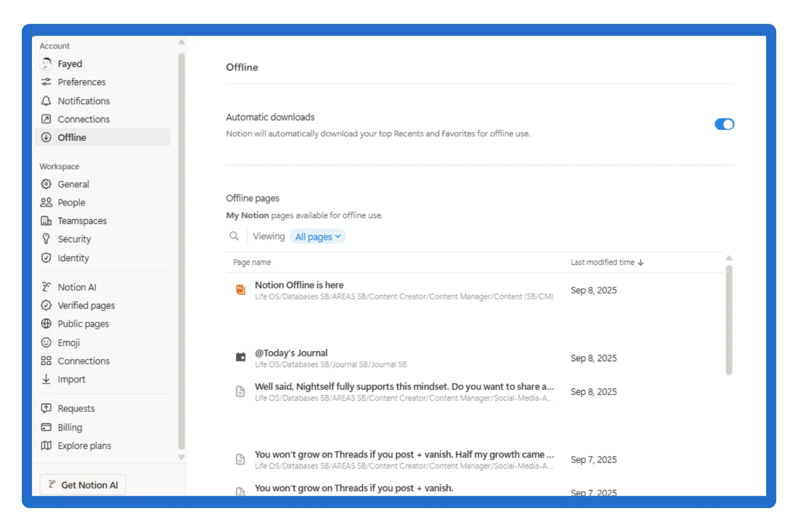This screenshot has height=532, width=798.
Task: Open Teamspaces settings section
Action: [x=102, y=221]
